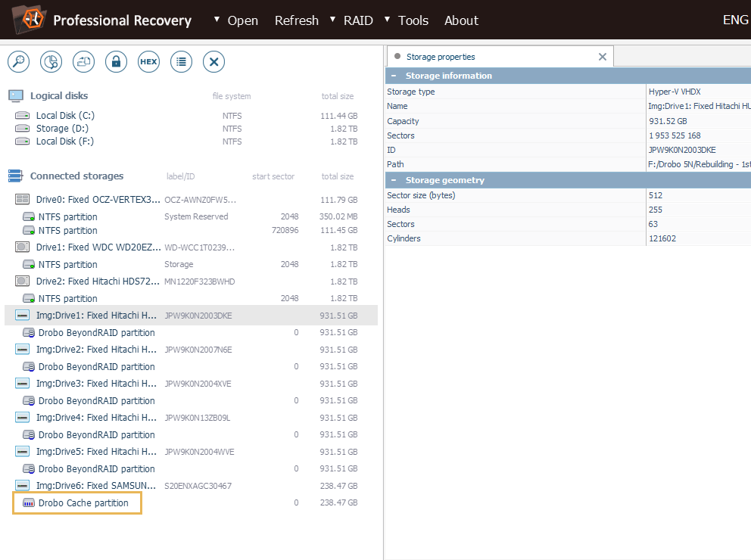The width and height of the screenshot is (751, 560).
Task: Click the Local Disk (F:) drive icon
Action: click(22, 142)
